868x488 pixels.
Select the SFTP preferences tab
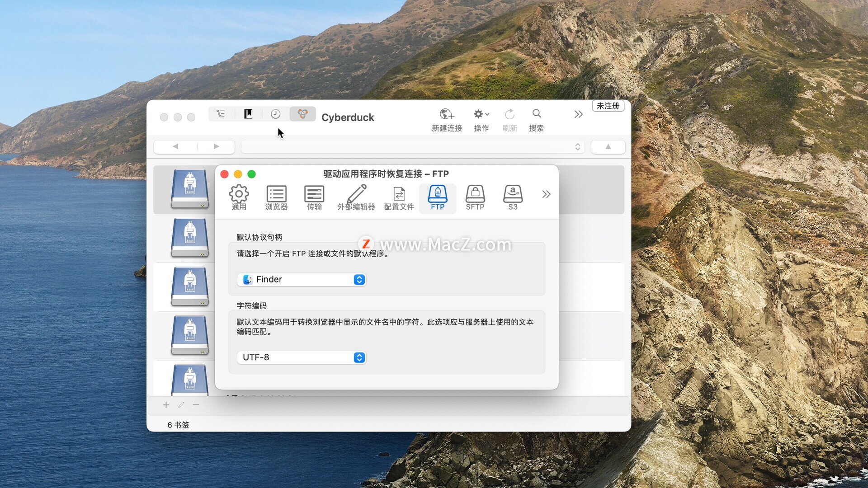(x=475, y=197)
